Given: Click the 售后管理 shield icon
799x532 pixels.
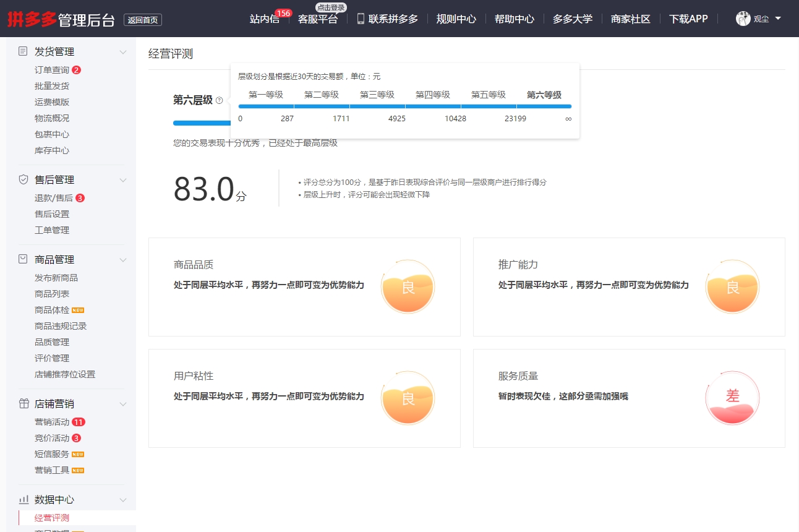Looking at the screenshot, I should tap(23, 179).
